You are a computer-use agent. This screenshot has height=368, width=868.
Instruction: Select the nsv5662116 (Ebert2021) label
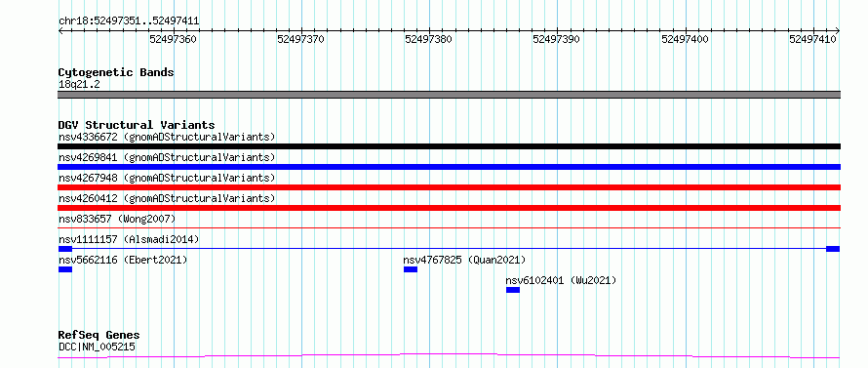point(122,260)
